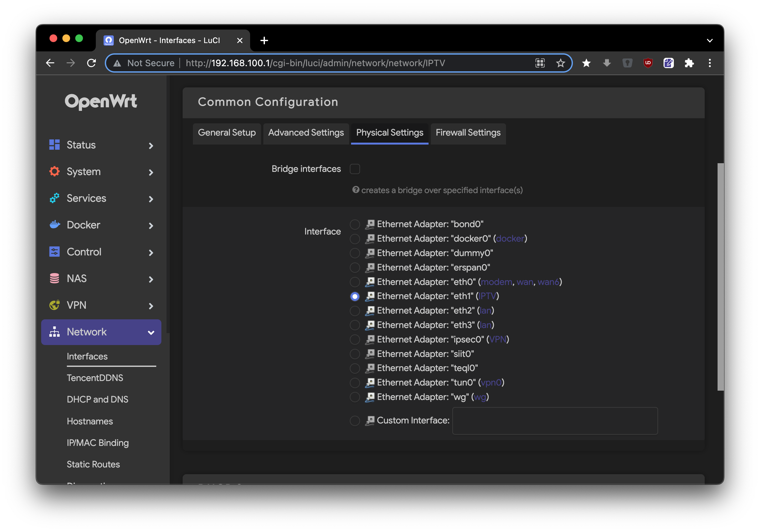
Task: Click the browser back arrow
Action: (50, 63)
